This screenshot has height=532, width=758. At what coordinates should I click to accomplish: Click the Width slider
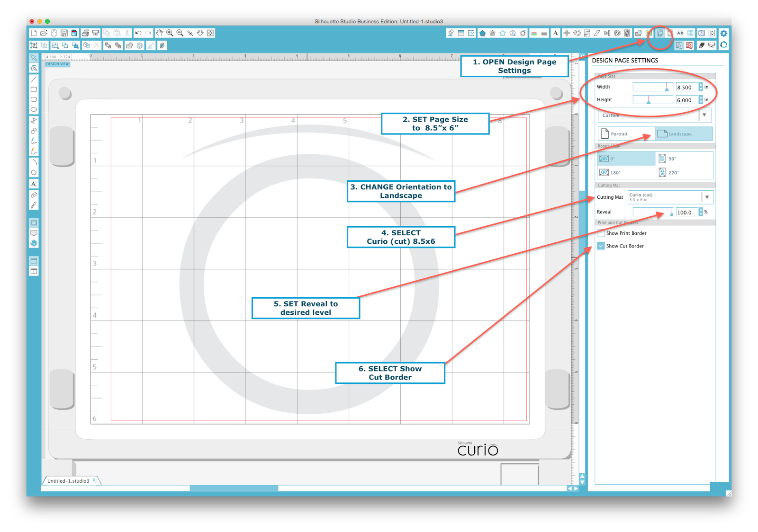click(653, 87)
